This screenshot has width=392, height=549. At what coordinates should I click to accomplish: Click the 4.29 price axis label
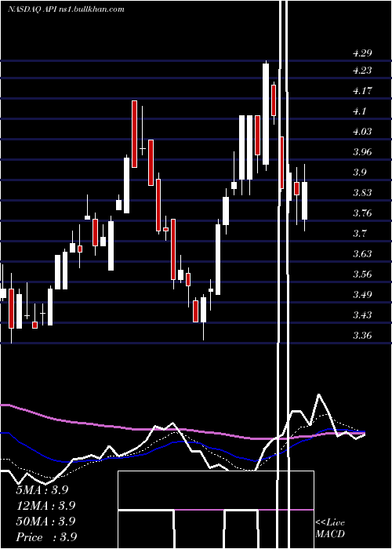pyautogui.click(x=362, y=53)
